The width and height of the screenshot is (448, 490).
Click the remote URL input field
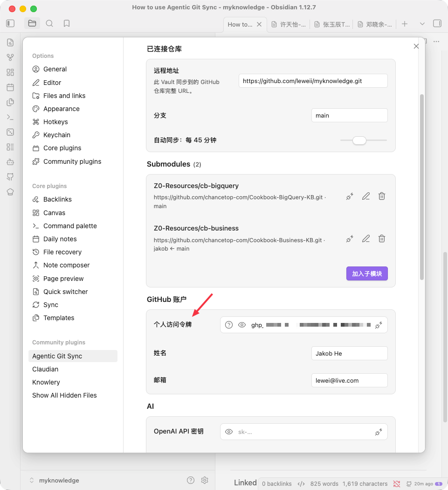coord(313,81)
